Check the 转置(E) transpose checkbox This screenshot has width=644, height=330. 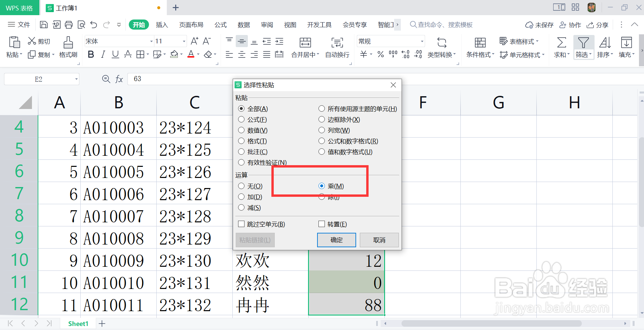coord(321,224)
